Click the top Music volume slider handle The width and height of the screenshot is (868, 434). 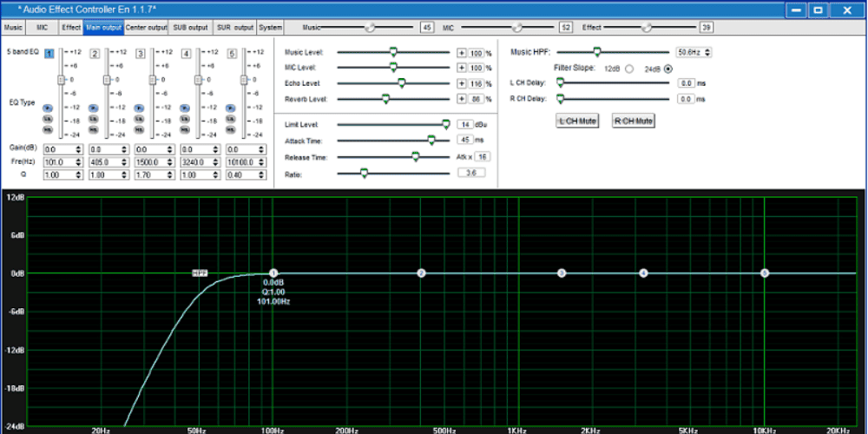[x=369, y=27]
